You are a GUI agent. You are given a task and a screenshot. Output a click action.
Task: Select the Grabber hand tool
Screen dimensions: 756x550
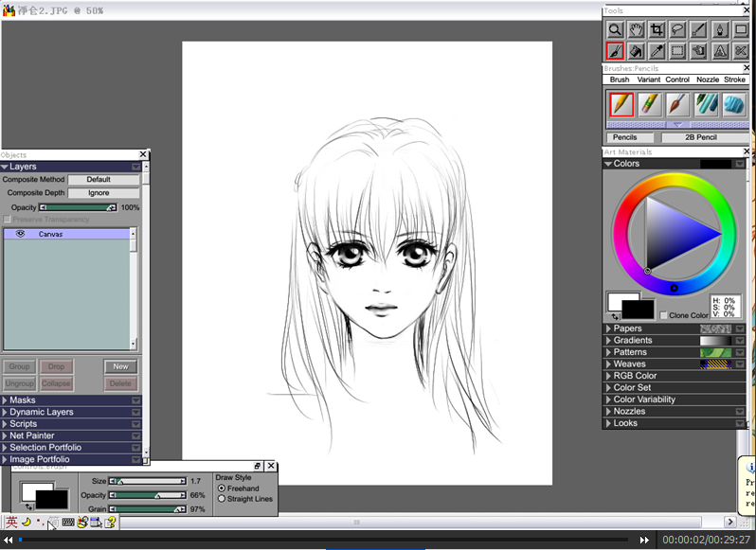(636, 30)
